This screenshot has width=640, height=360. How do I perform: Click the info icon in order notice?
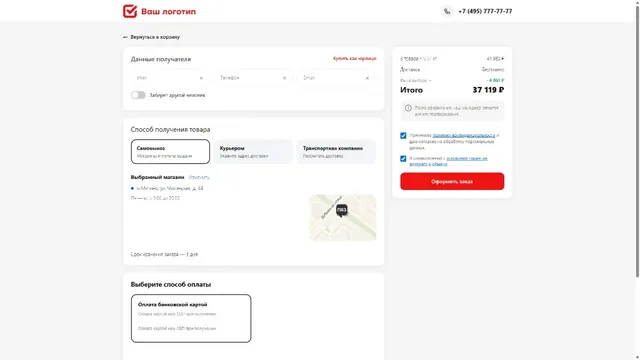click(408, 108)
